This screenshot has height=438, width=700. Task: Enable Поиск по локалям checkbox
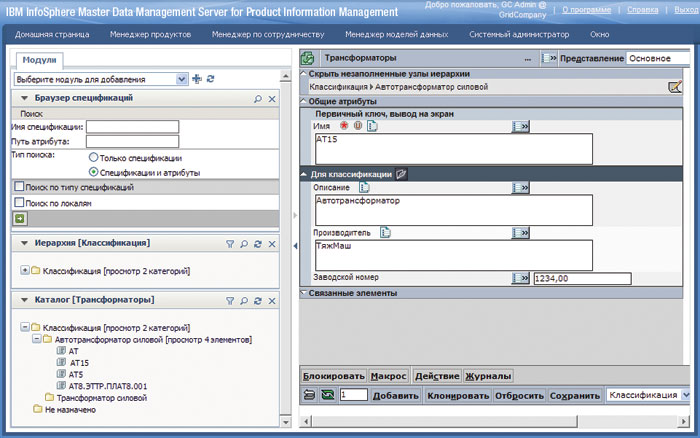click(x=19, y=202)
